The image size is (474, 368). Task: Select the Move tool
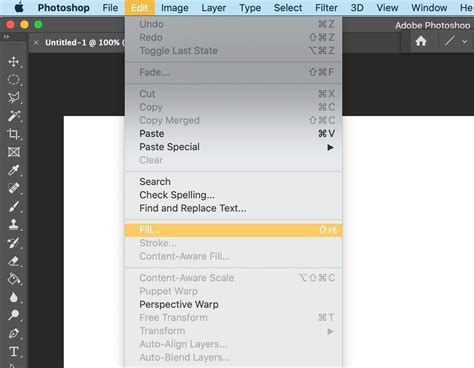(x=14, y=62)
